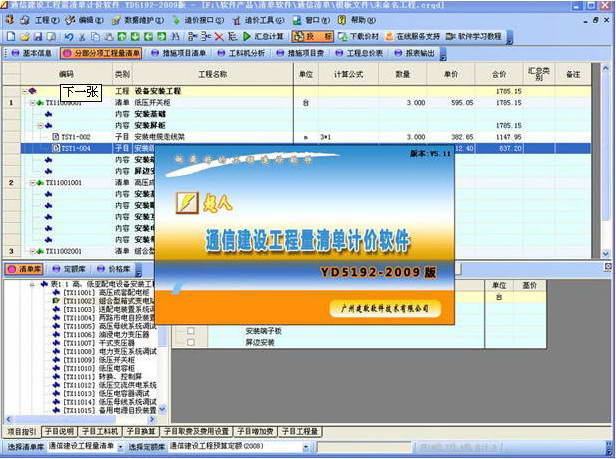Click the 投标 toolbar button
This screenshot has width=616, height=459.
(x=313, y=37)
